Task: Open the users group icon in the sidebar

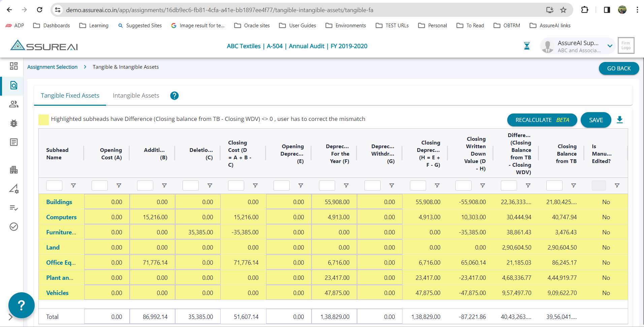Action: (x=14, y=104)
